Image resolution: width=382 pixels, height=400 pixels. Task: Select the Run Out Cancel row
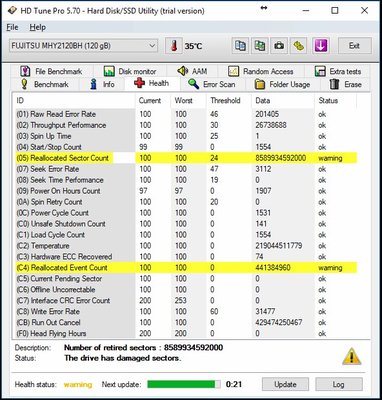(185, 323)
